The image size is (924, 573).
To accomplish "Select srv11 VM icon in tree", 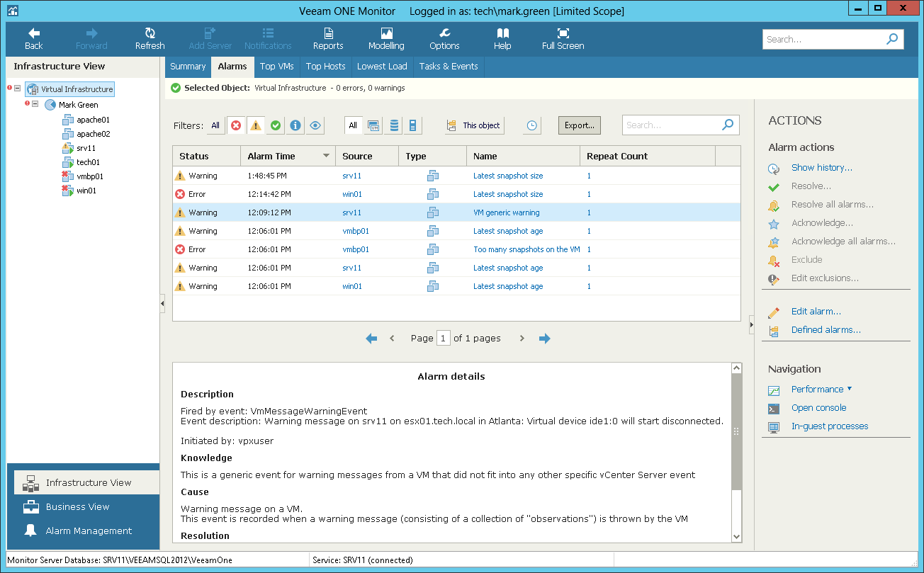I will coord(68,148).
